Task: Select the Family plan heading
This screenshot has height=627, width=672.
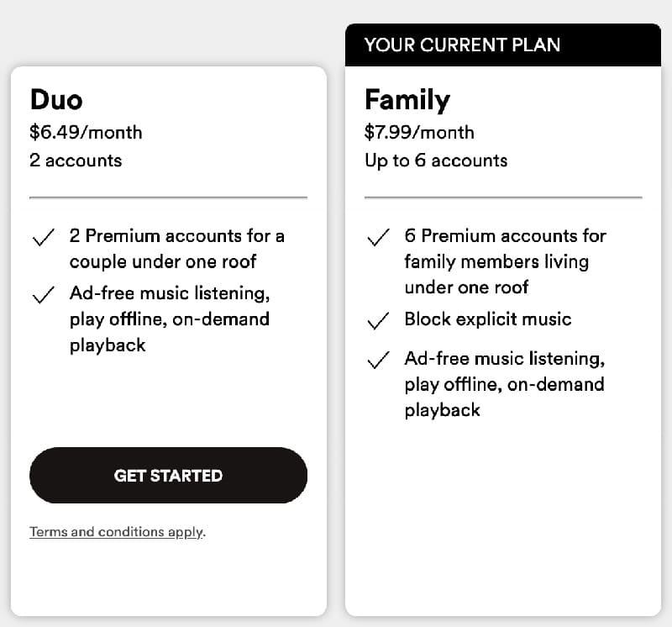Action: tap(407, 100)
